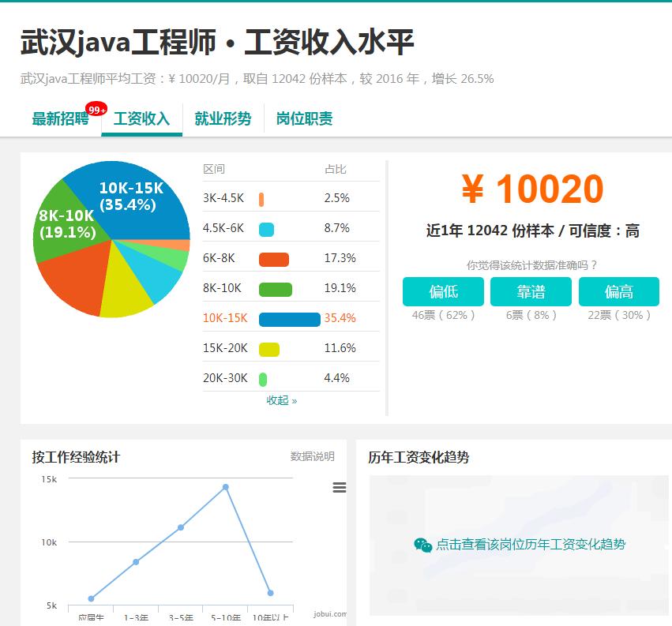Image resolution: width=672 pixels, height=626 pixels.
Task: Select the blue 10K-15K pie slice
Action: tap(126, 193)
